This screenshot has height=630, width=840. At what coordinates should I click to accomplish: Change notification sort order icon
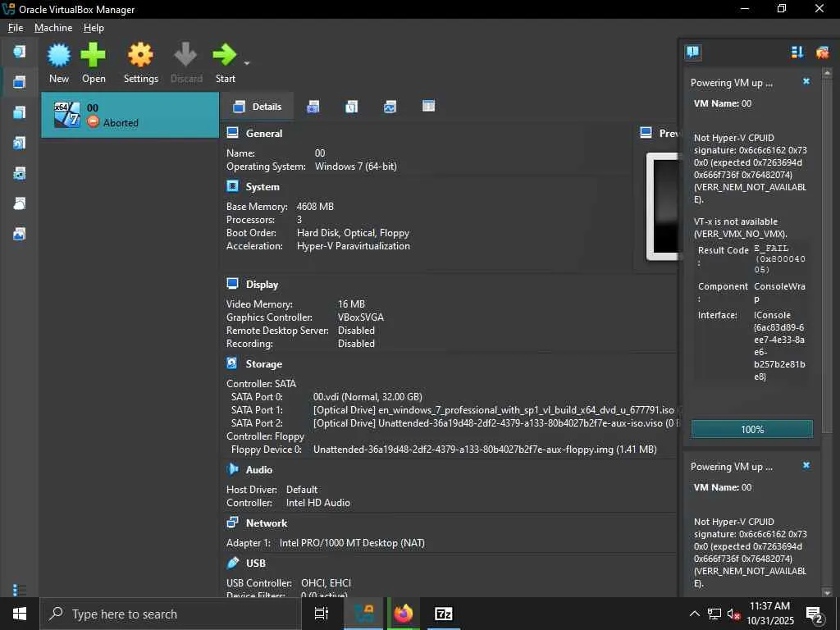pyautogui.click(x=797, y=52)
